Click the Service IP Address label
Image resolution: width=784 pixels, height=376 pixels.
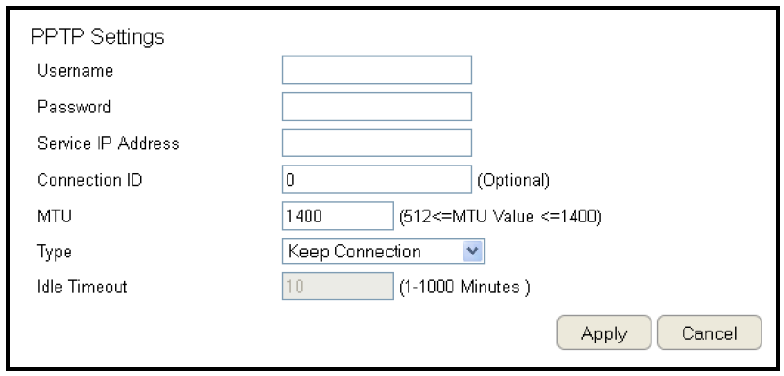[108, 144]
